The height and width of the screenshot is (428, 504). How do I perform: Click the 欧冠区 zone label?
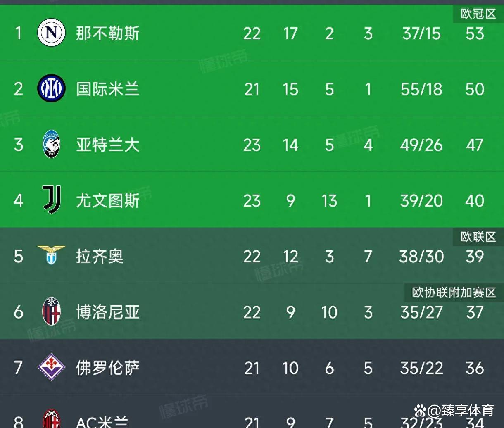478,14
